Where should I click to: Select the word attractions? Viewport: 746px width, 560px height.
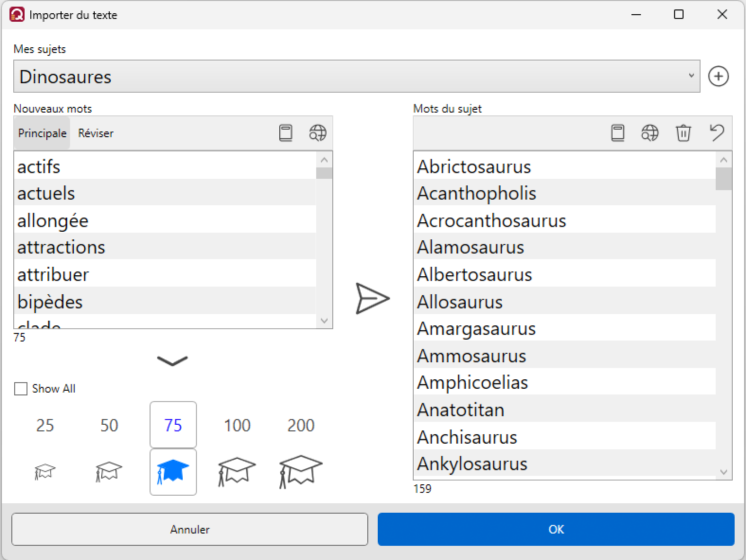[165, 247]
